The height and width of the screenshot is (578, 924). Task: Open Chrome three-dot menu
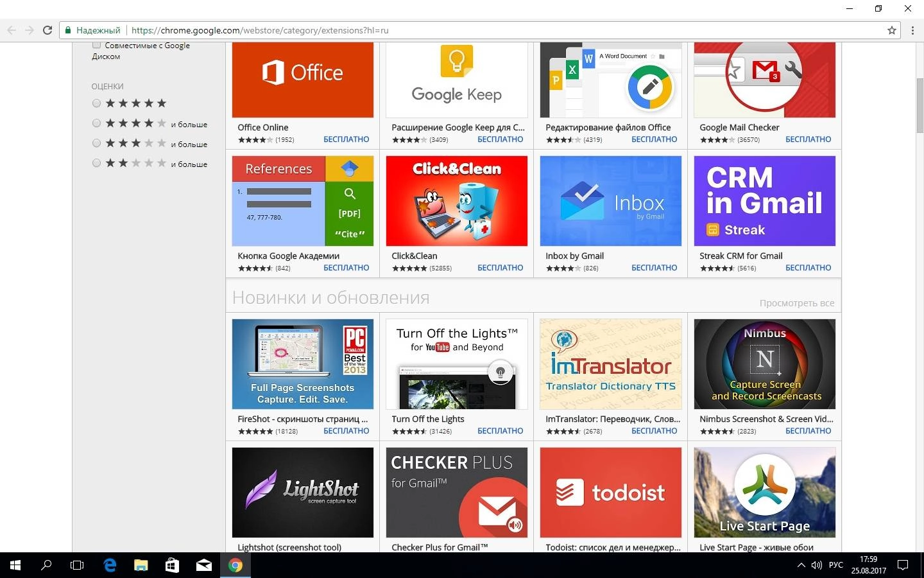pos(912,30)
